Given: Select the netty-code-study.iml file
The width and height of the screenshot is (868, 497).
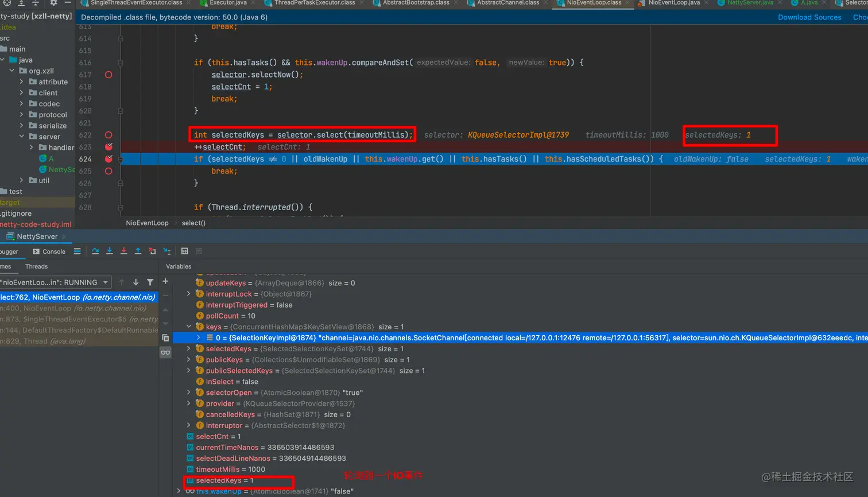Looking at the screenshot, I should point(36,224).
